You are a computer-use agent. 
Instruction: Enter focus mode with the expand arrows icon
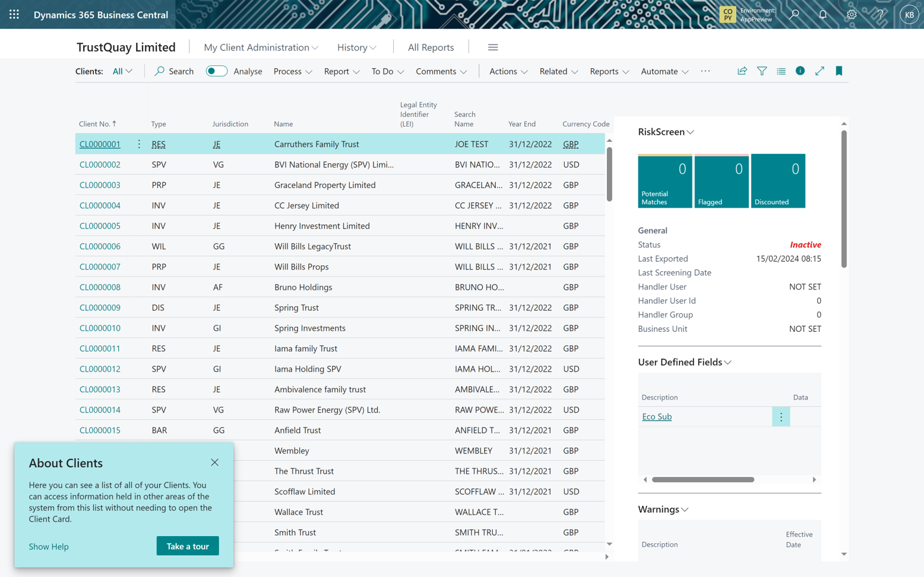pos(819,71)
